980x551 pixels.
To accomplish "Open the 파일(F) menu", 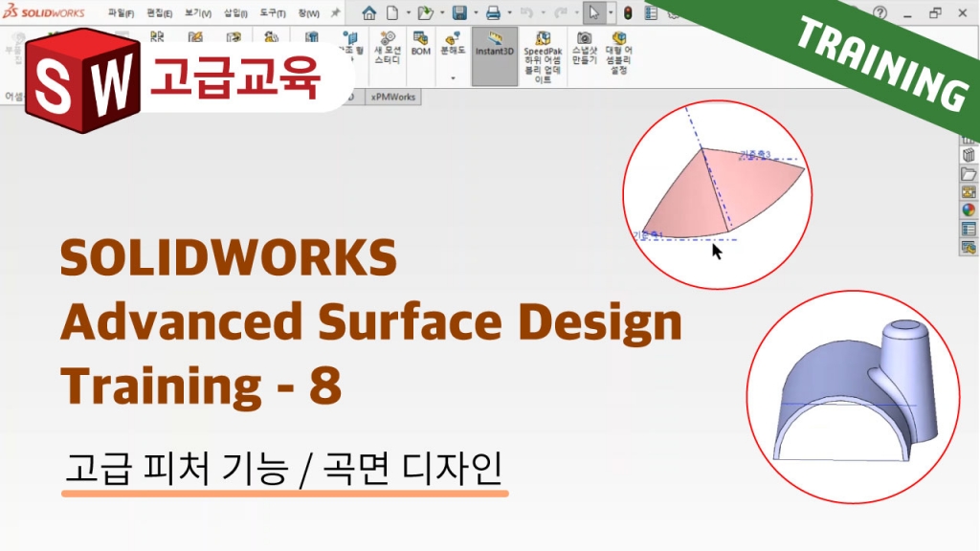I will click(x=122, y=13).
